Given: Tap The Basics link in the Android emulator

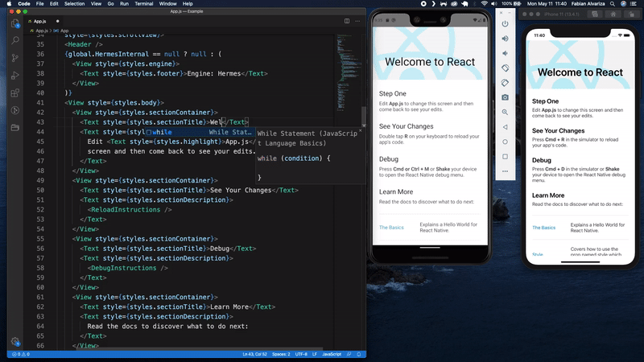Looking at the screenshot, I should [x=391, y=228].
